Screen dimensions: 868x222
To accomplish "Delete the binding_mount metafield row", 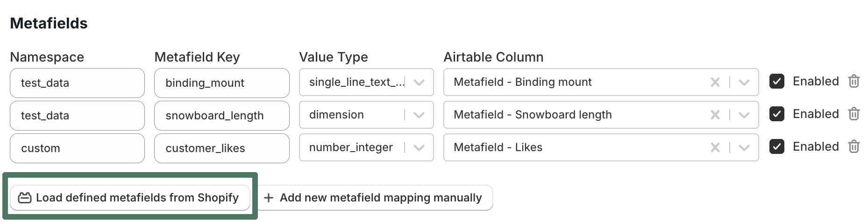I will pyautogui.click(x=854, y=81).
